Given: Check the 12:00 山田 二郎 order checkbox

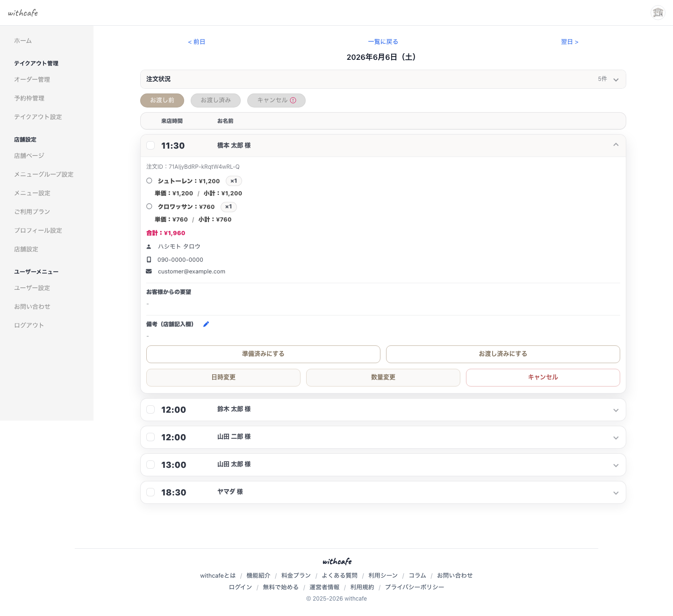Looking at the screenshot, I should [150, 437].
